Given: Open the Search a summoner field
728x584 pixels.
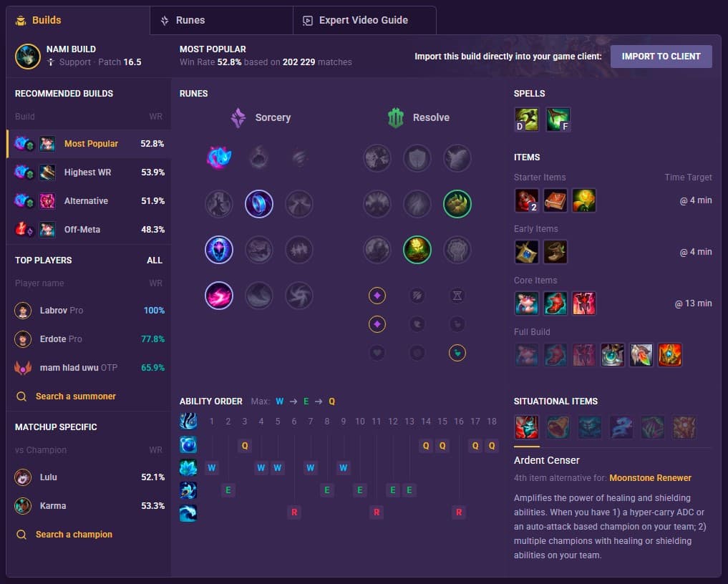Looking at the screenshot, I should click(76, 396).
